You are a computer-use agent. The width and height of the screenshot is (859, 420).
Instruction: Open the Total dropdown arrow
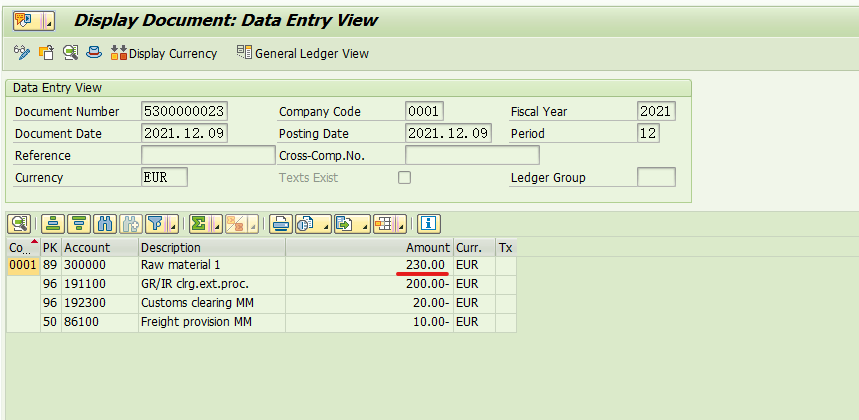tap(216, 223)
